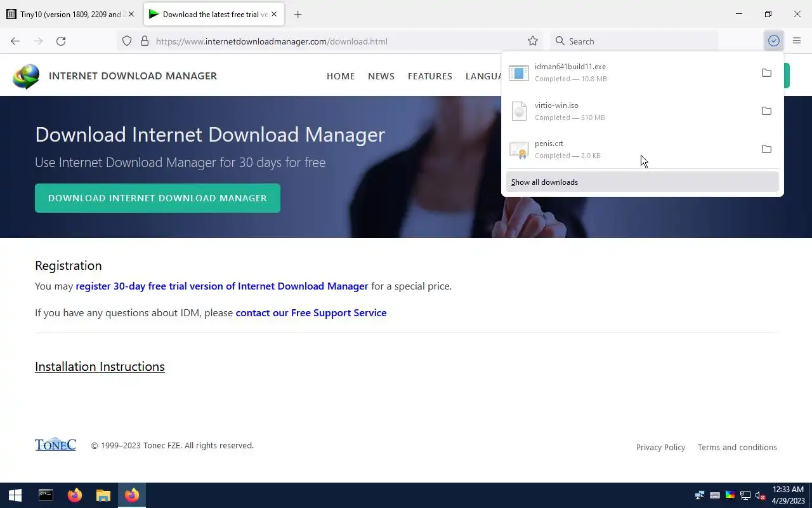The height and width of the screenshot is (508, 812).
Task: Close the Download the latest free trial tab
Action: (x=275, y=14)
